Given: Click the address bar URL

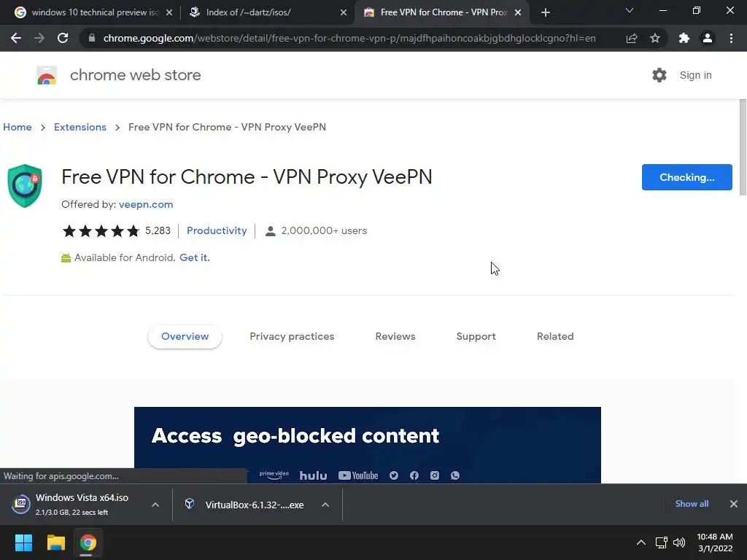Looking at the screenshot, I should click(349, 38).
